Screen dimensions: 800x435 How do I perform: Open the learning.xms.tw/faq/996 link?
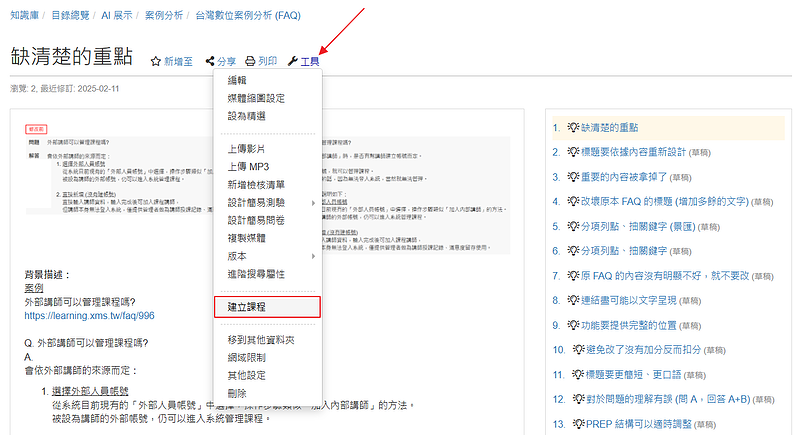(x=89, y=316)
